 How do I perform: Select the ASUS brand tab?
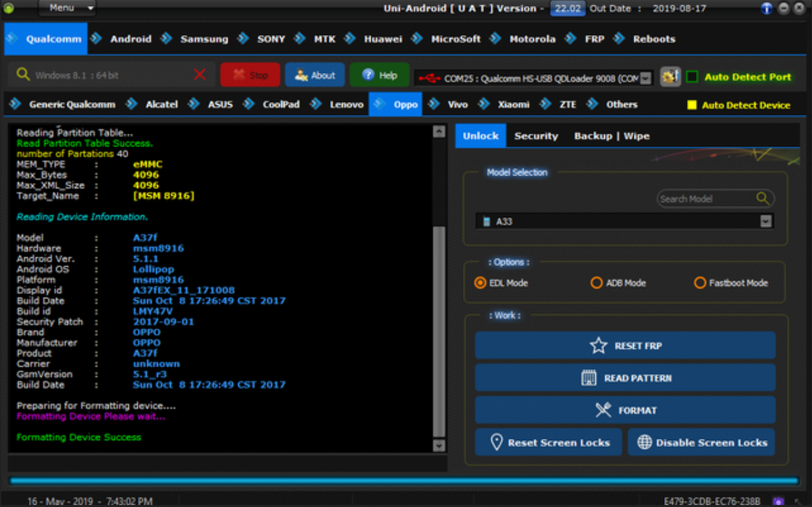tap(220, 105)
